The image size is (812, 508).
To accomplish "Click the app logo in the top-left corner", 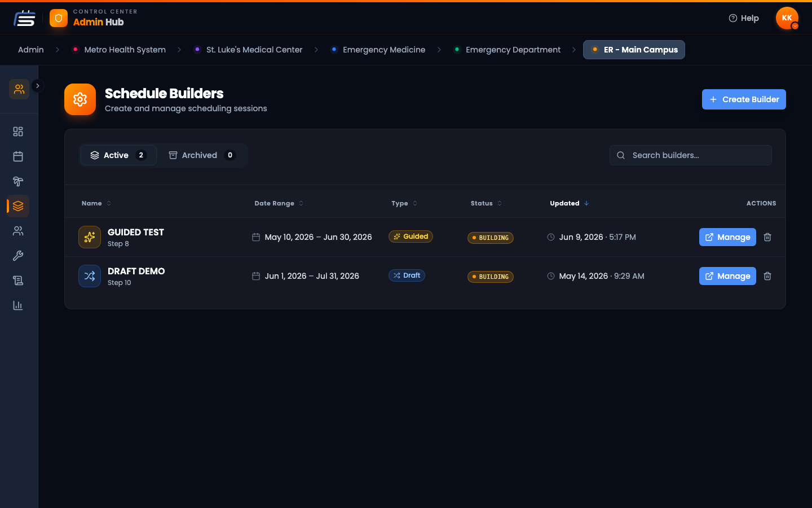I will click(x=25, y=18).
